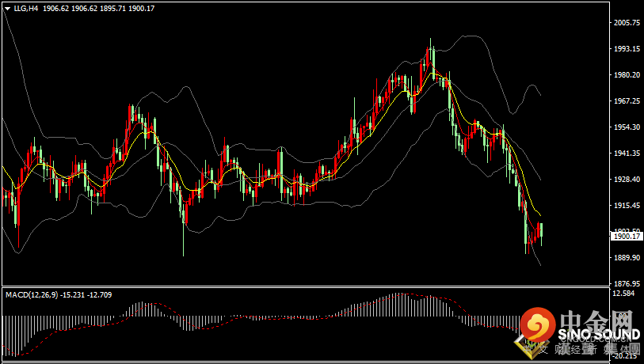Screen dimensions: 644x364
Task: Click the triangle arrow beside LLG,H4
Action: [7, 9]
